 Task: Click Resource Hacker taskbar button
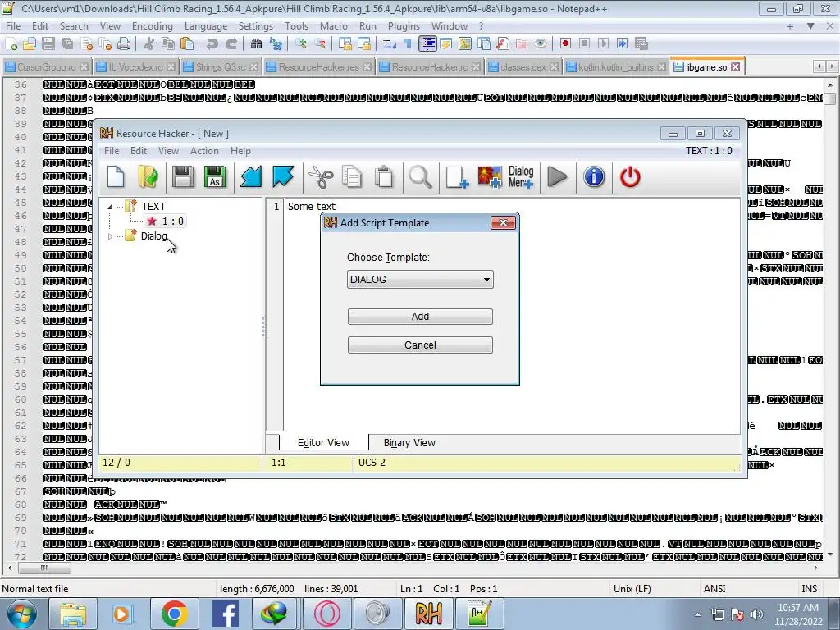click(x=428, y=614)
